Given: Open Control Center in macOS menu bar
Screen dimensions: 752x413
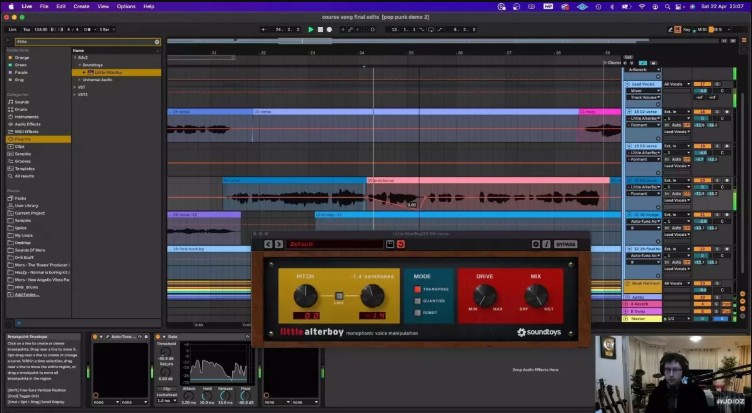Looking at the screenshot, I should pos(679,7).
